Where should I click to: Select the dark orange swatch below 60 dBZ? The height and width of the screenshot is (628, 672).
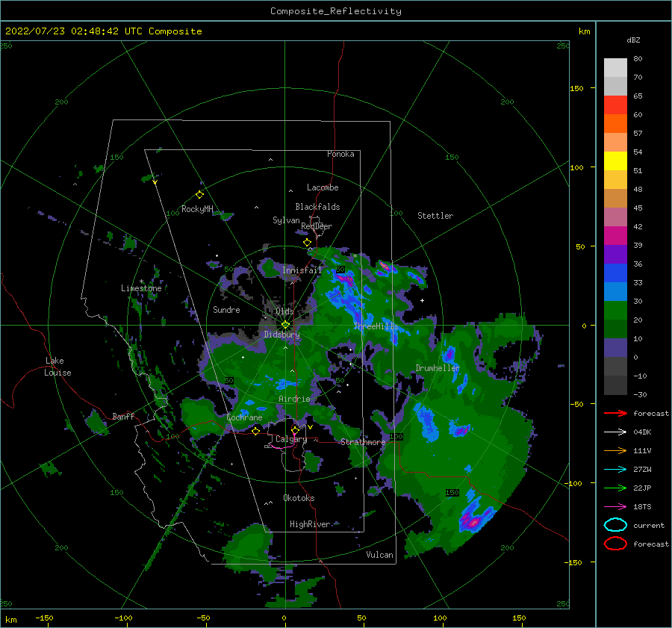(x=615, y=123)
